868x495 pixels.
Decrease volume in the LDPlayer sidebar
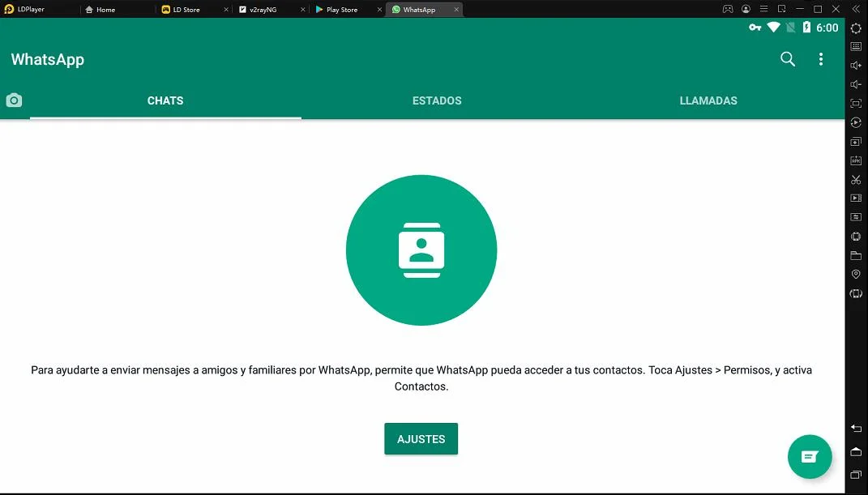(856, 84)
